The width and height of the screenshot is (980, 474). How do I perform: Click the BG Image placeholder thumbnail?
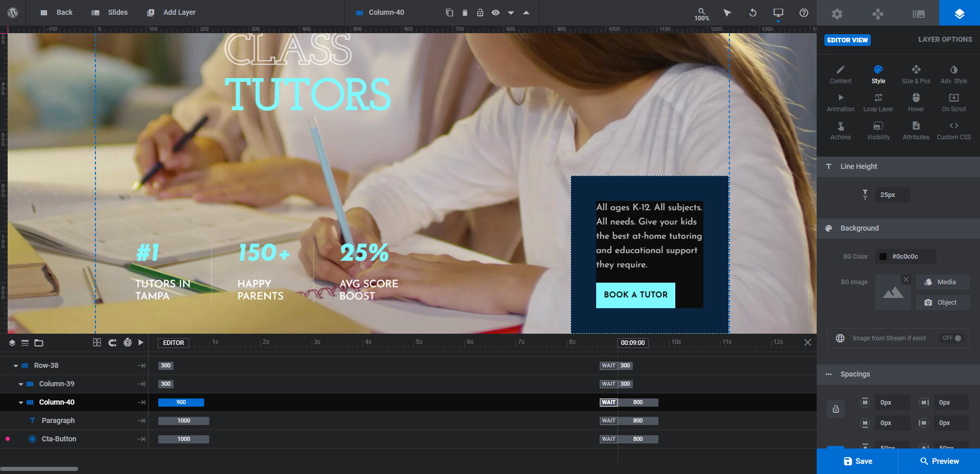(893, 292)
